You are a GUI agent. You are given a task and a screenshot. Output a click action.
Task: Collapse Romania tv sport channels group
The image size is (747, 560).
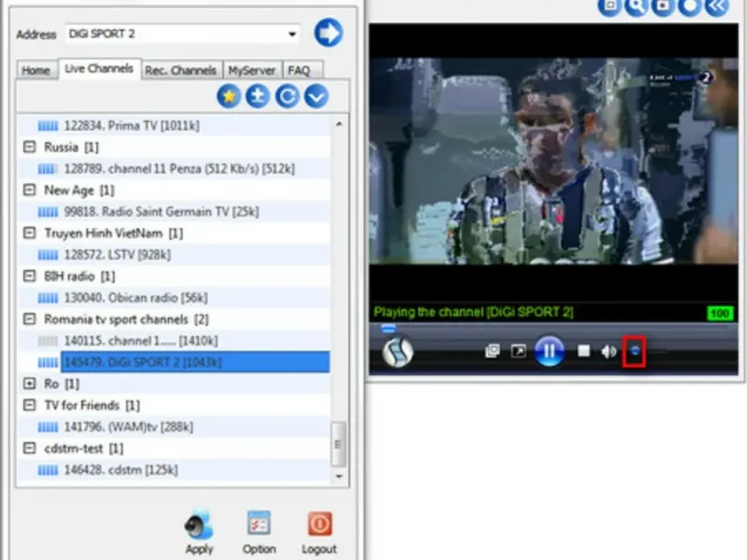click(30, 319)
